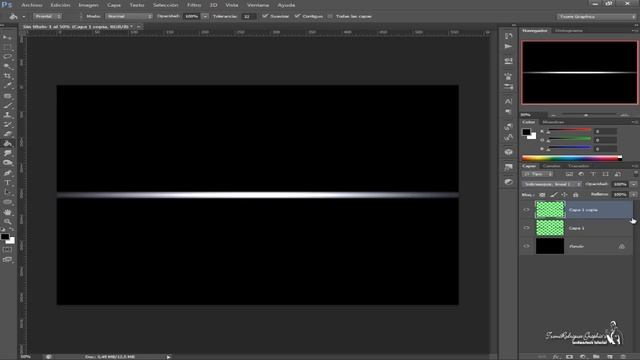Viewport: 640px width, 360px height.
Task: Select the Capa 1 layer thumbnail
Action: click(550, 228)
